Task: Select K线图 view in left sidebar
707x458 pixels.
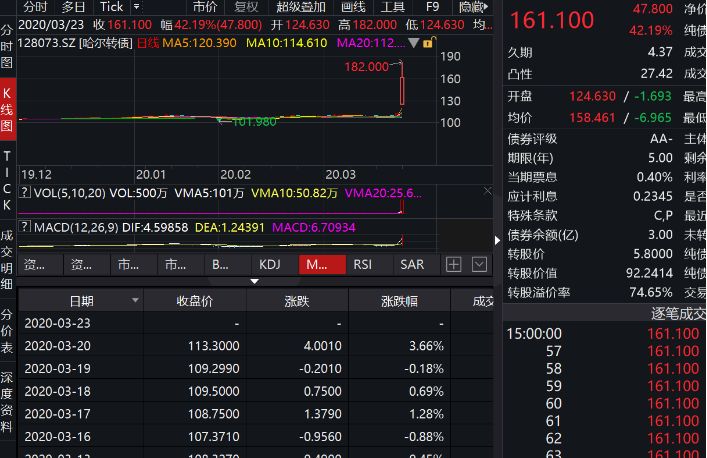Action: click(x=8, y=109)
